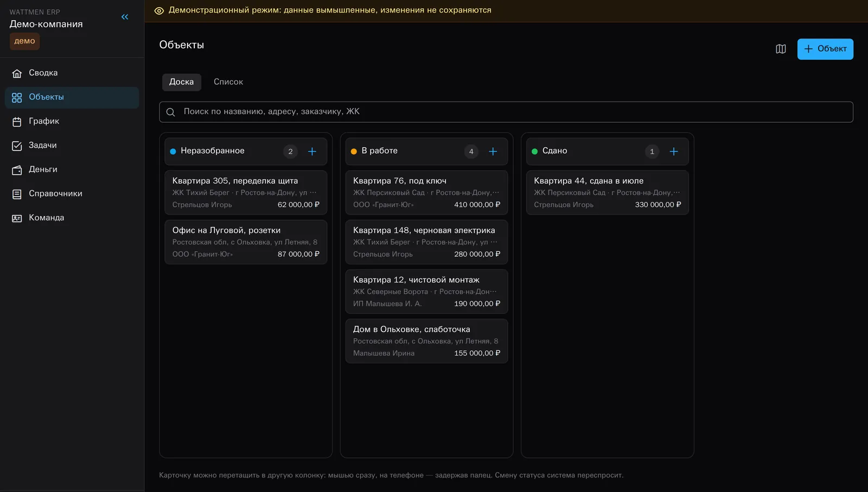Open the card Офис на Луговой, розетки
Viewport: 868px width, 492px height.
tap(246, 242)
